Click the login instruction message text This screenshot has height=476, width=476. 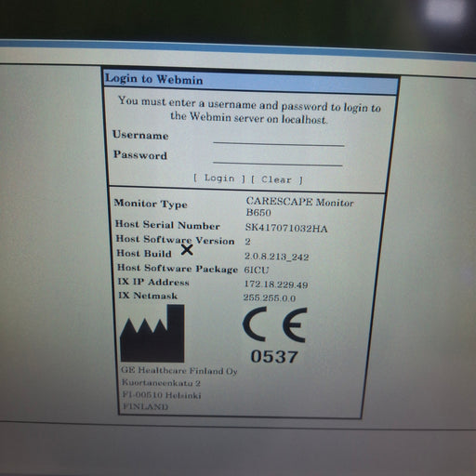[x=249, y=110]
